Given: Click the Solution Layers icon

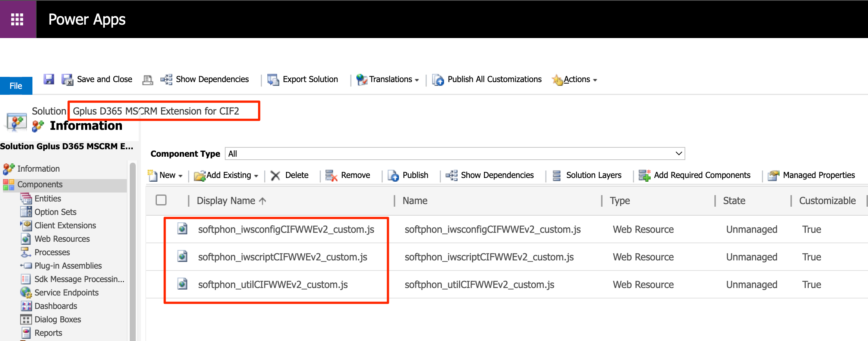Looking at the screenshot, I should click(557, 175).
